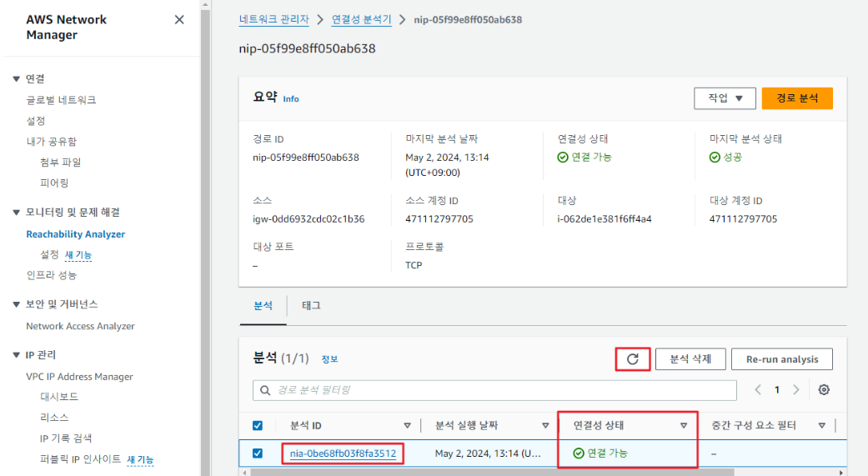Click the 성공 last analysis status
868x476 pixels.
coord(726,158)
